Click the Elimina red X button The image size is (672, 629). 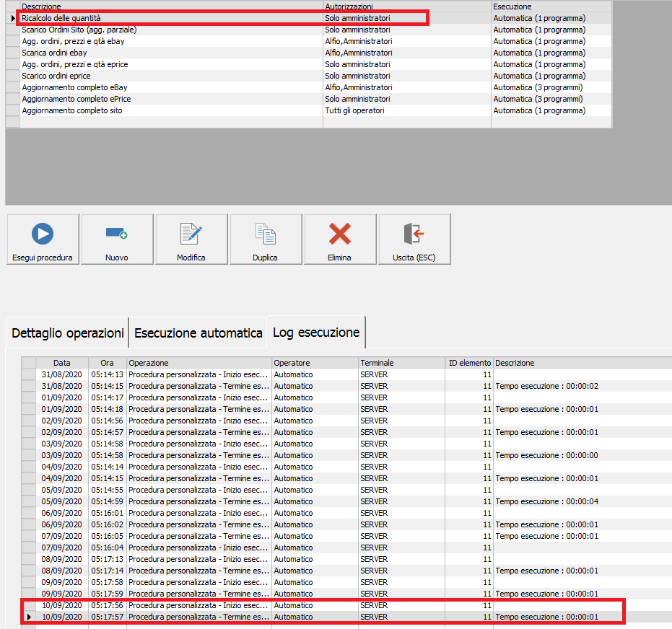click(340, 239)
